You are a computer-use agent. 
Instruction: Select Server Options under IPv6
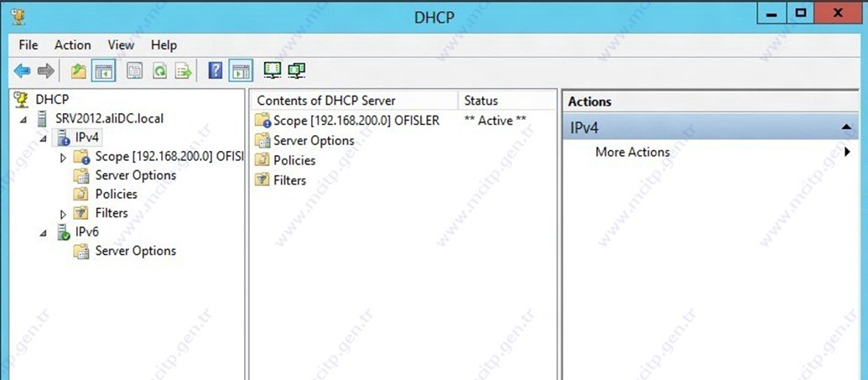click(x=136, y=250)
